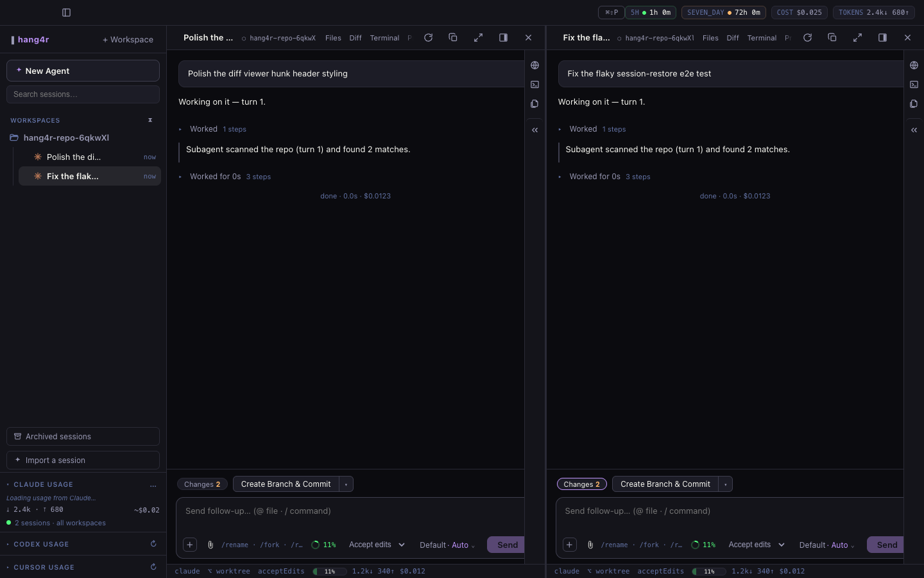This screenshot has width=924, height=578.
Task: Toggle side panel in Fix the flaky pane
Action: [882, 37]
